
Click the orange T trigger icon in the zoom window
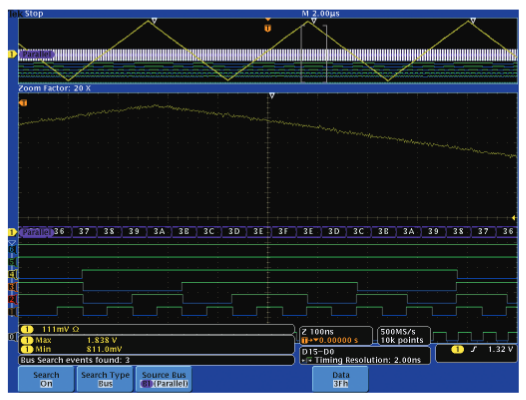coord(23,103)
